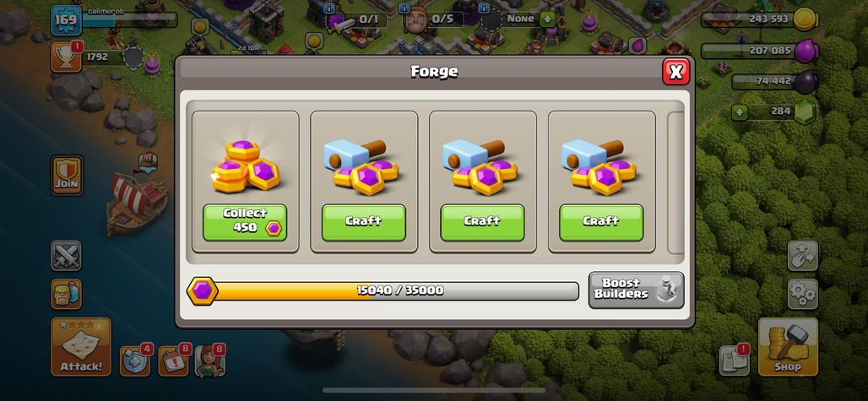Open the barbarian army icon
Screen dimensions: 868x401
66,295
